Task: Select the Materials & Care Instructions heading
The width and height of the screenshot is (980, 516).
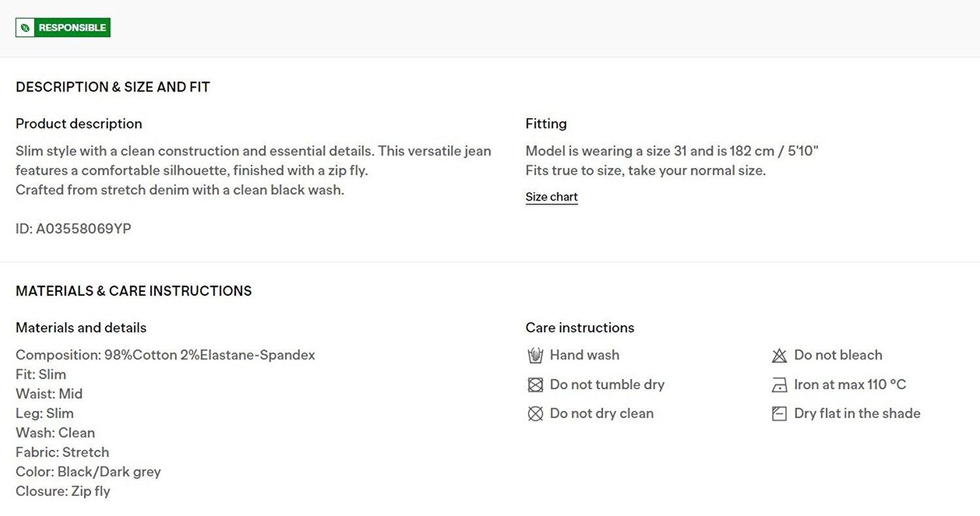Action: [x=133, y=291]
